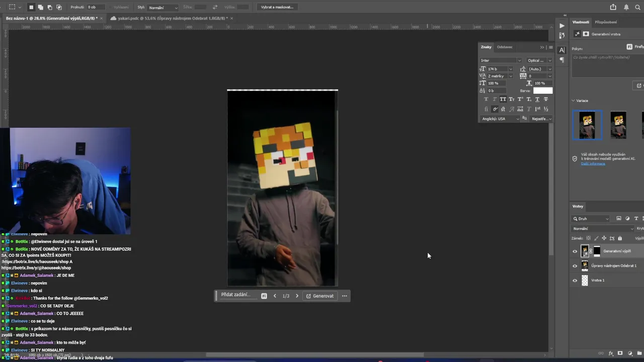Toggle standard ligatures (fi) option
The height and width of the screenshot is (362, 644).
[486, 109]
